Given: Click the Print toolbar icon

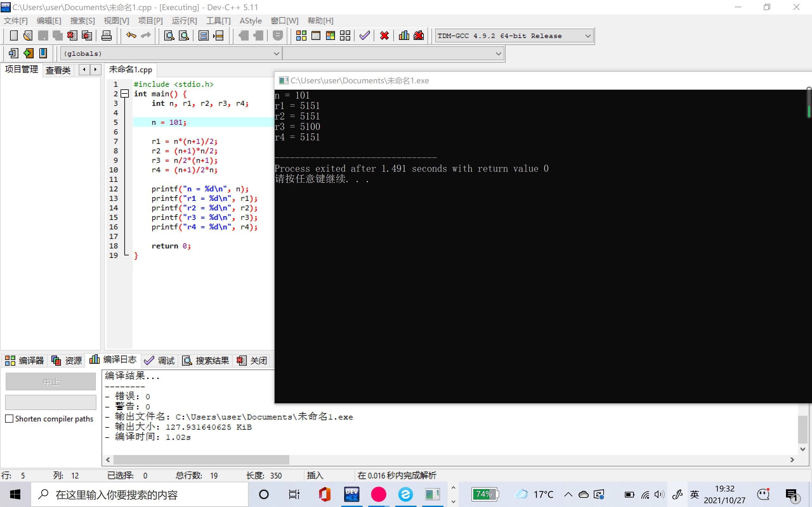Looking at the screenshot, I should pos(106,35).
